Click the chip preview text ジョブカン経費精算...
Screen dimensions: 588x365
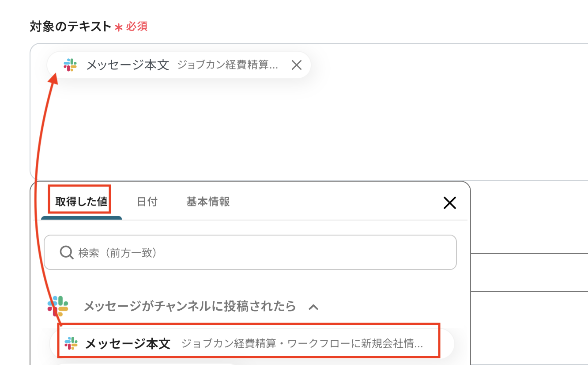(x=228, y=65)
